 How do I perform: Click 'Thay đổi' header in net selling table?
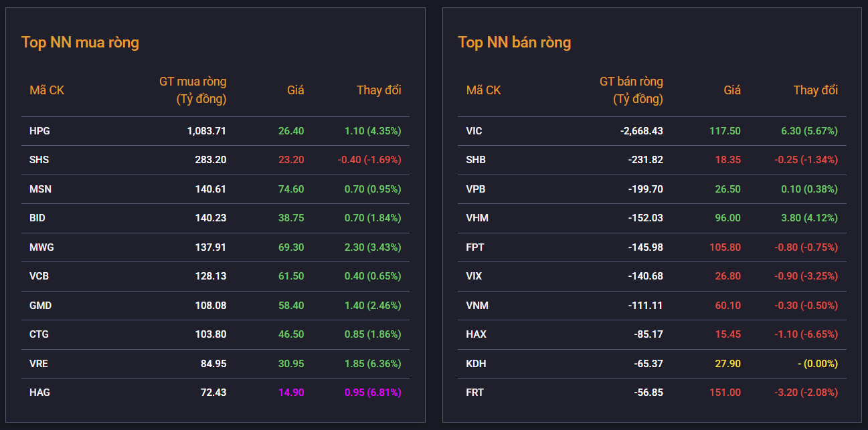click(816, 90)
